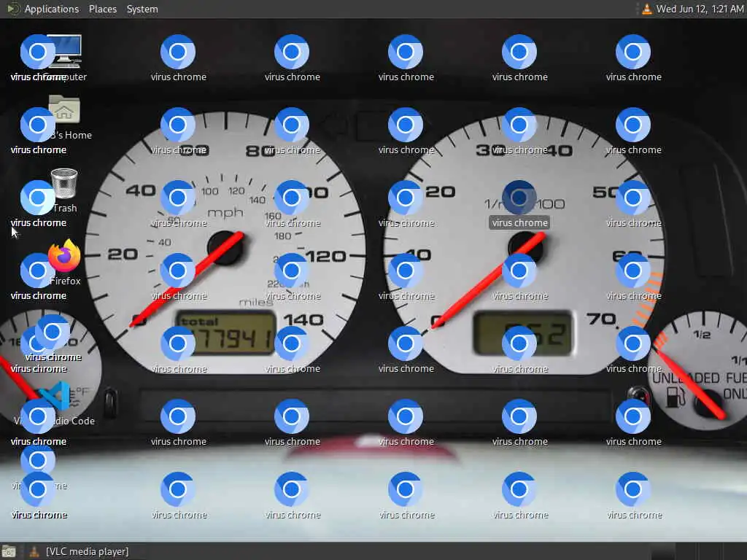Select the Trash desktop icon
Screen dimensions: 747x560
(66, 183)
